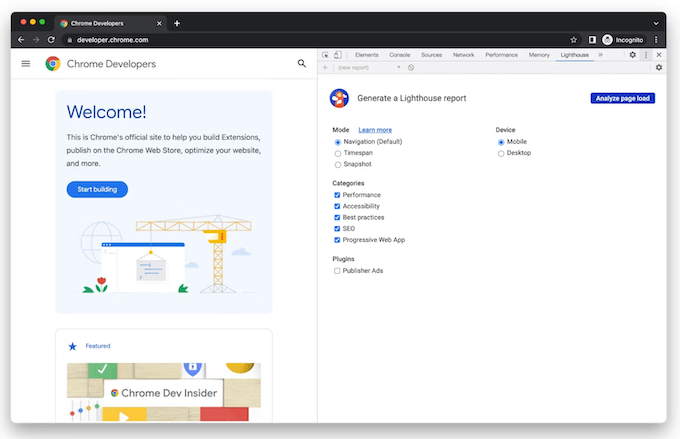Click the Analyze page load button
680x439 pixels.
click(622, 98)
